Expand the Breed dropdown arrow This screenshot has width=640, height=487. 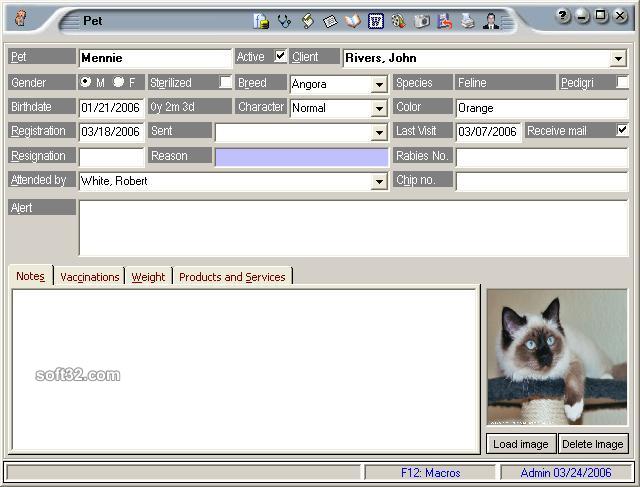coord(379,85)
